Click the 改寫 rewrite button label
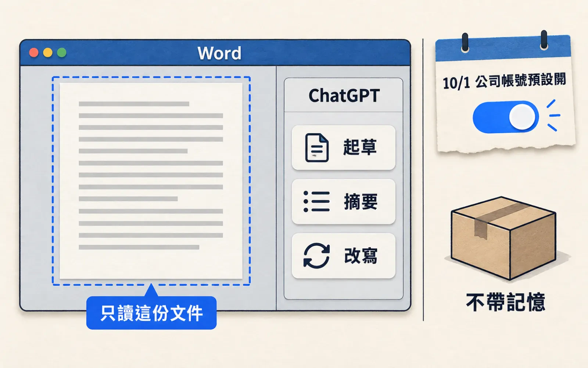This screenshot has width=588, height=368. coord(361,256)
